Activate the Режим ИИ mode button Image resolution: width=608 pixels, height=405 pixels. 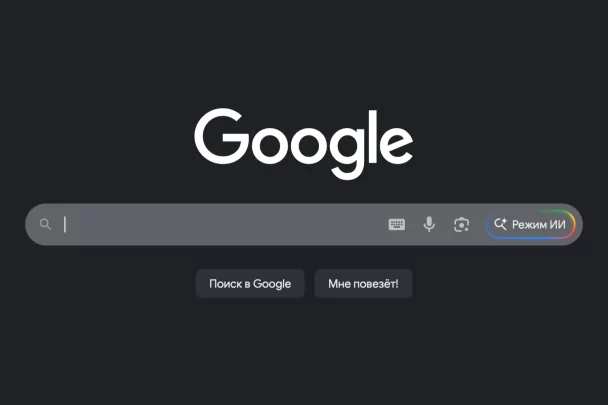click(530, 224)
